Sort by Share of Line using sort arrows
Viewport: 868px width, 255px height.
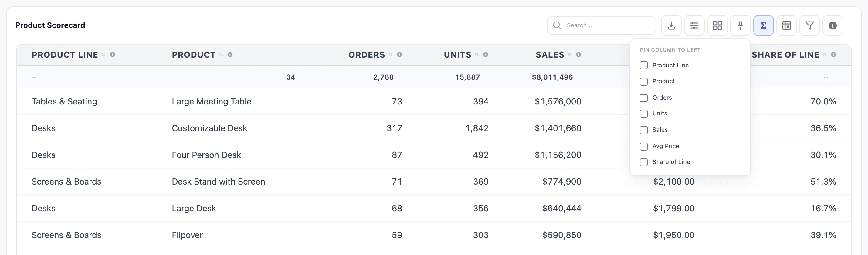pyautogui.click(x=824, y=55)
